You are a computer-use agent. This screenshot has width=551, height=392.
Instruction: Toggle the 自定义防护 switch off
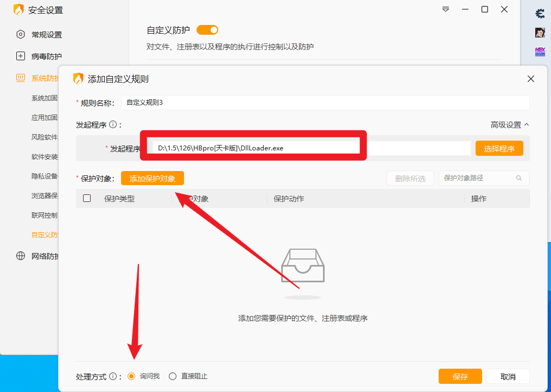pyautogui.click(x=207, y=30)
